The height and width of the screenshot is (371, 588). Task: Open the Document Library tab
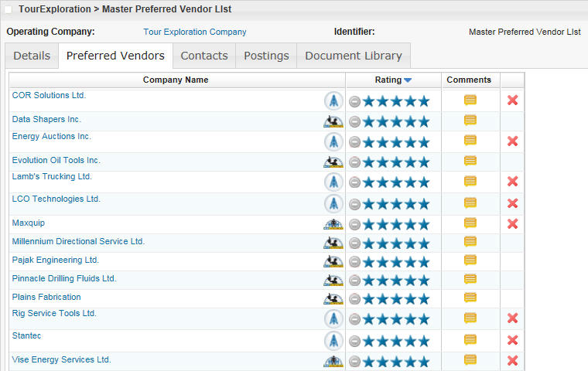pyautogui.click(x=354, y=56)
